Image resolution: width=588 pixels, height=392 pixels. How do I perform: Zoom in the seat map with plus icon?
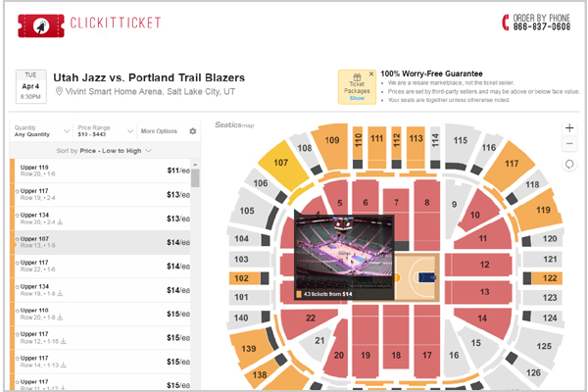(569, 128)
